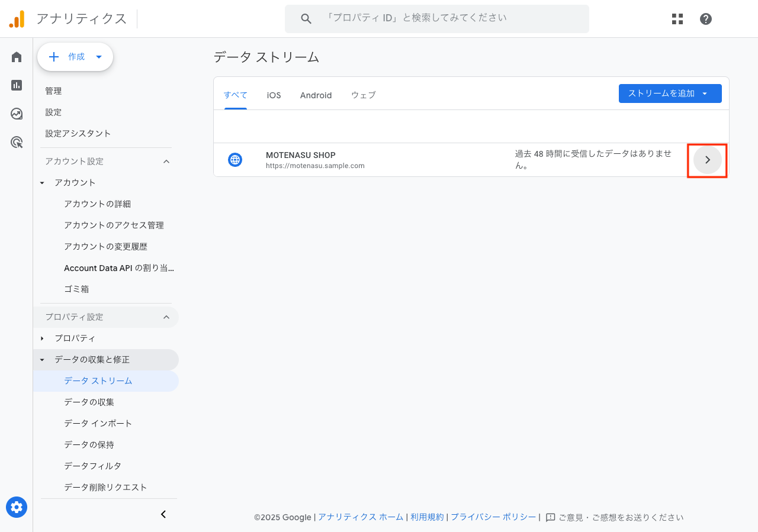
Task: Open the Admin gear icon at bottom left
Action: 16,507
